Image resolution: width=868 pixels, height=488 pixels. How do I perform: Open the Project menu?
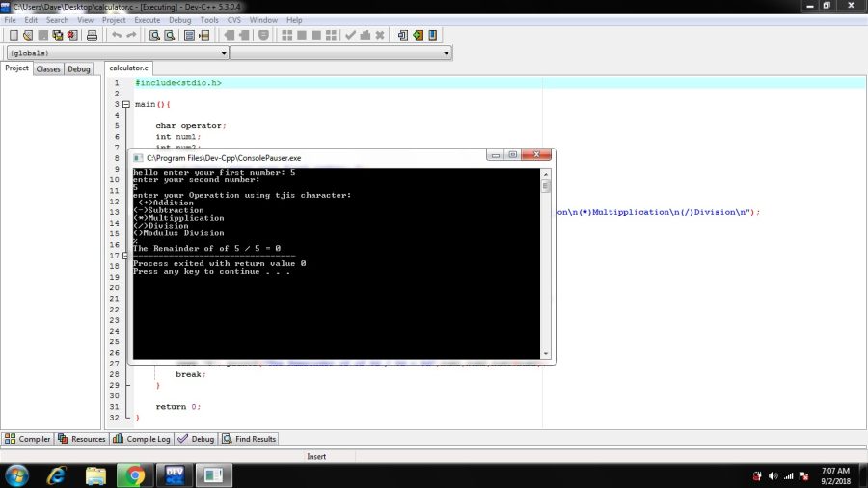coord(114,20)
